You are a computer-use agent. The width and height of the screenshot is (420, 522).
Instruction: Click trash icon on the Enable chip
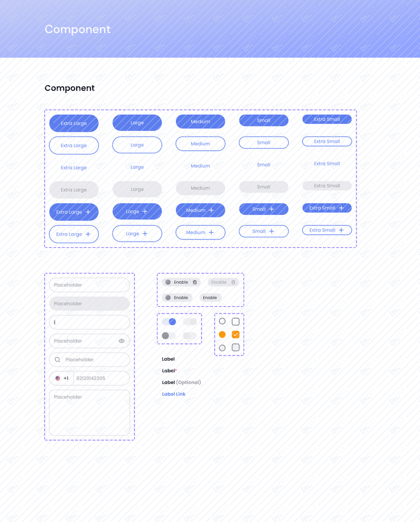pyautogui.click(x=195, y=283)
